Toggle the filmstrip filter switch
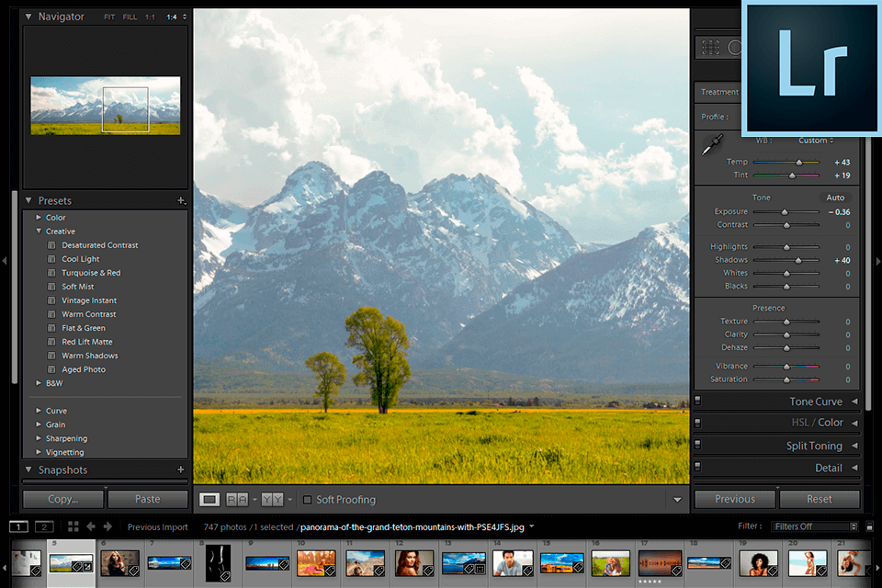882x588 pixels. click(x=870, y=526)
